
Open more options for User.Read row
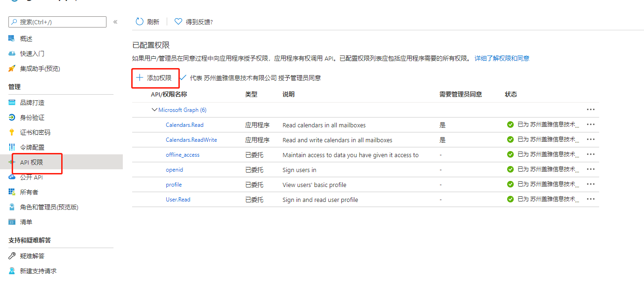[591, 199]
